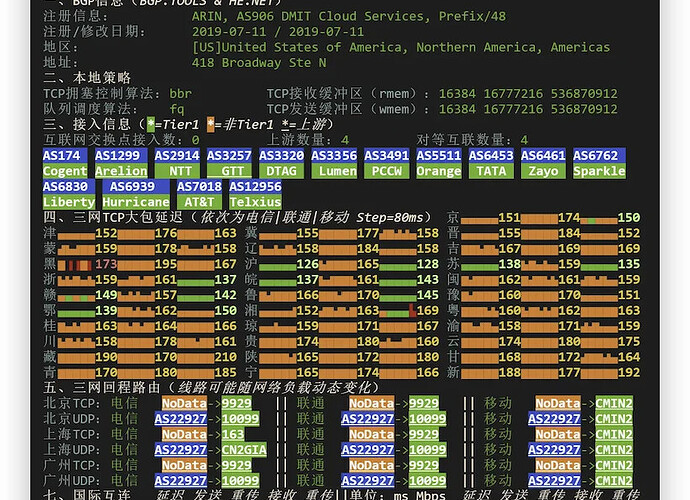Click the AS3356 badge

(334, 155)
